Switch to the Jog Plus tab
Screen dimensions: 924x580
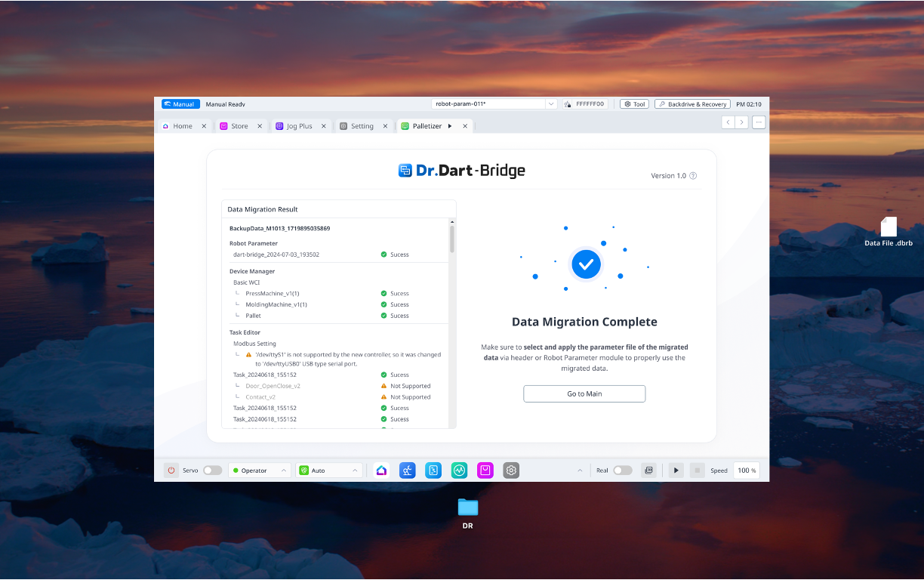pos(299,126)
